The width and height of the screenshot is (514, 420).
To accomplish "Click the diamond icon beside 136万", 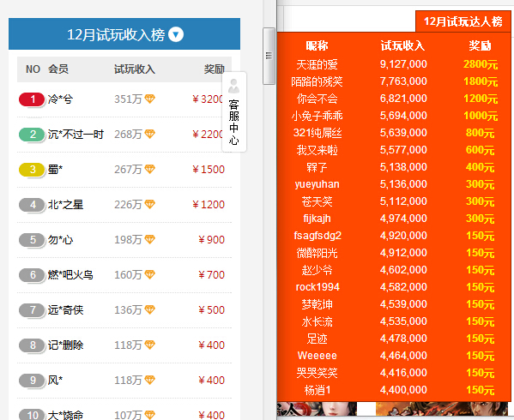I will click(x=150, y=309).
